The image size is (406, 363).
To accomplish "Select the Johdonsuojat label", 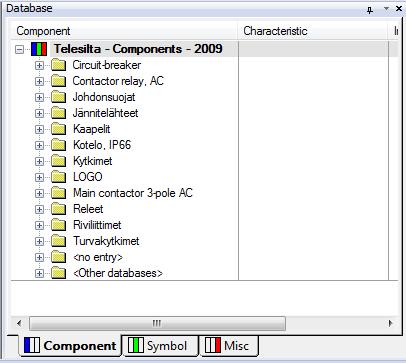I will (x=104, y=97).
